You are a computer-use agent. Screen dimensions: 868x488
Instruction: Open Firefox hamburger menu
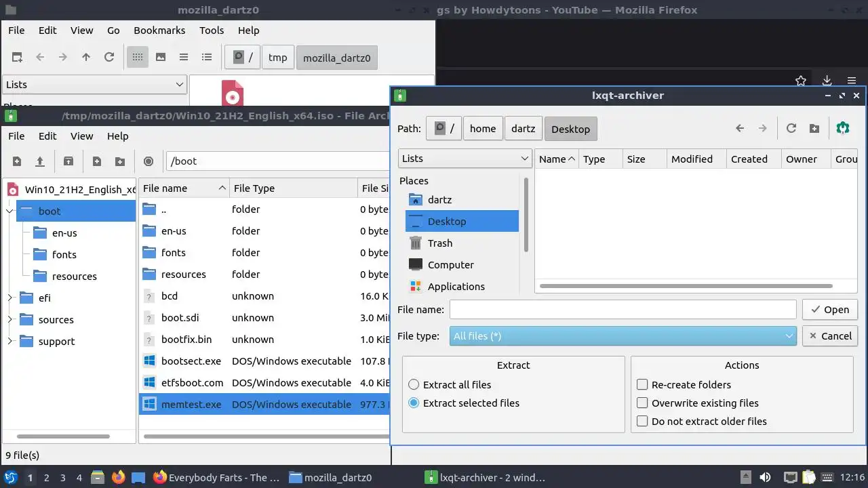852,81
